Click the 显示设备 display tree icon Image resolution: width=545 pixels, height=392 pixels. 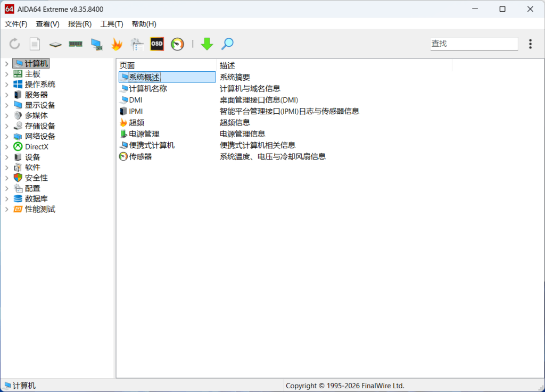[18, 105]
